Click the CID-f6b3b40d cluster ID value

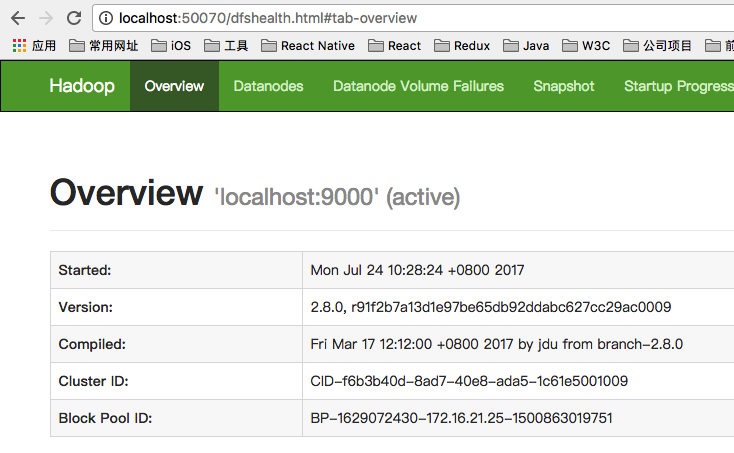pyautogui.click(x=469, y=381)
